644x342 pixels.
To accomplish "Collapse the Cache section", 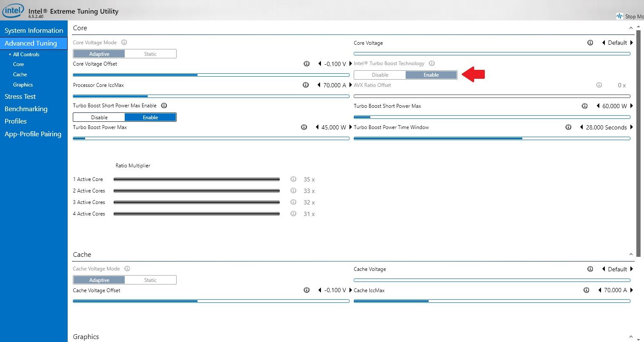I will (x=631, y=255).
